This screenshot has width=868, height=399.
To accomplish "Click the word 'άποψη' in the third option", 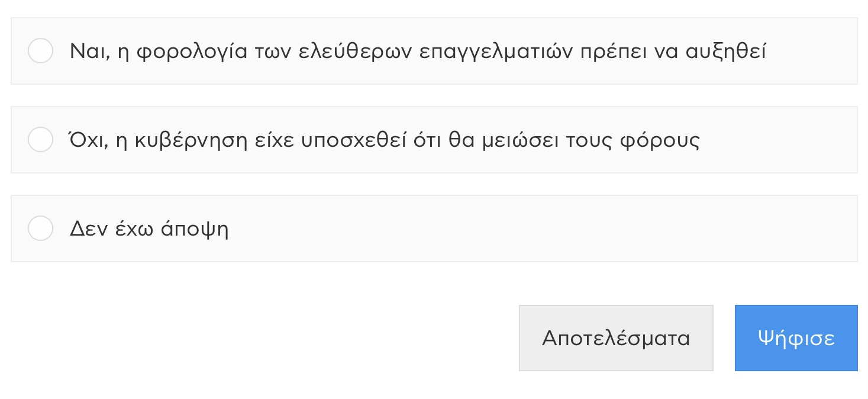I will pyautogui.click(x=195, y=230).
